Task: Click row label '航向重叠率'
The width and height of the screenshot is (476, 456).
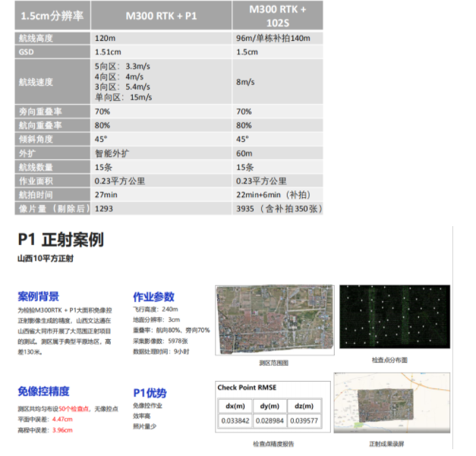Action: [x=52, y=125]
